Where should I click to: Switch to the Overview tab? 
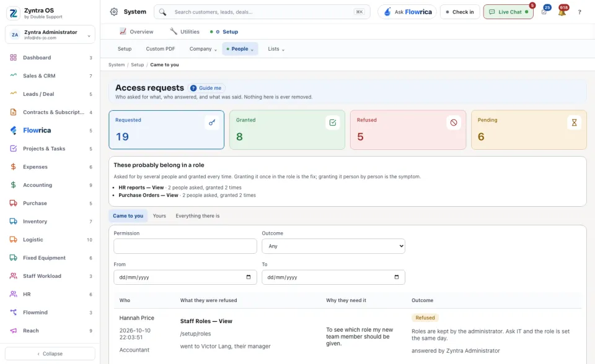pos(136,32)
